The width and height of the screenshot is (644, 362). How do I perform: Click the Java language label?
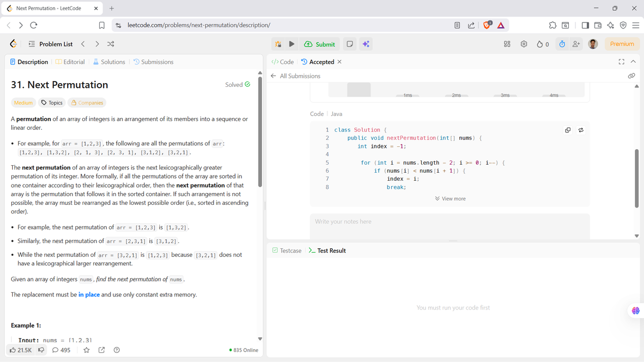tap(336, 114)
